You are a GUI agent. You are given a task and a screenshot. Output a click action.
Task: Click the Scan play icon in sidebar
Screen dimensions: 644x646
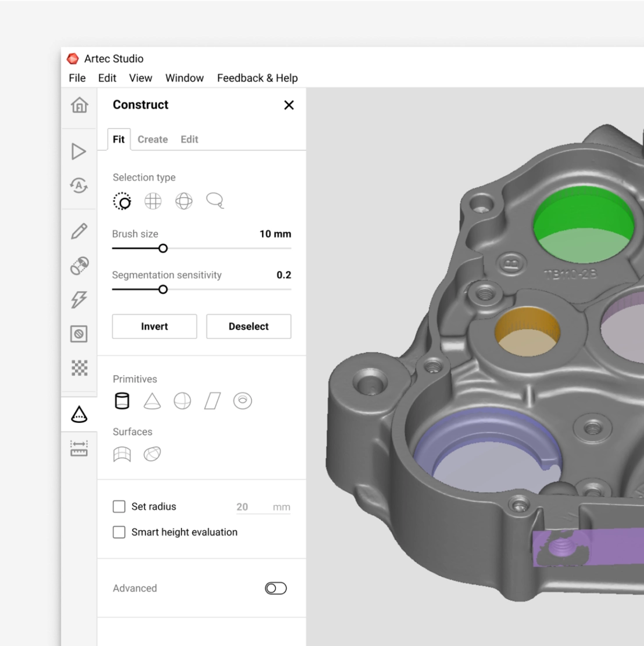pyautogui.click(x=79, y=151)
